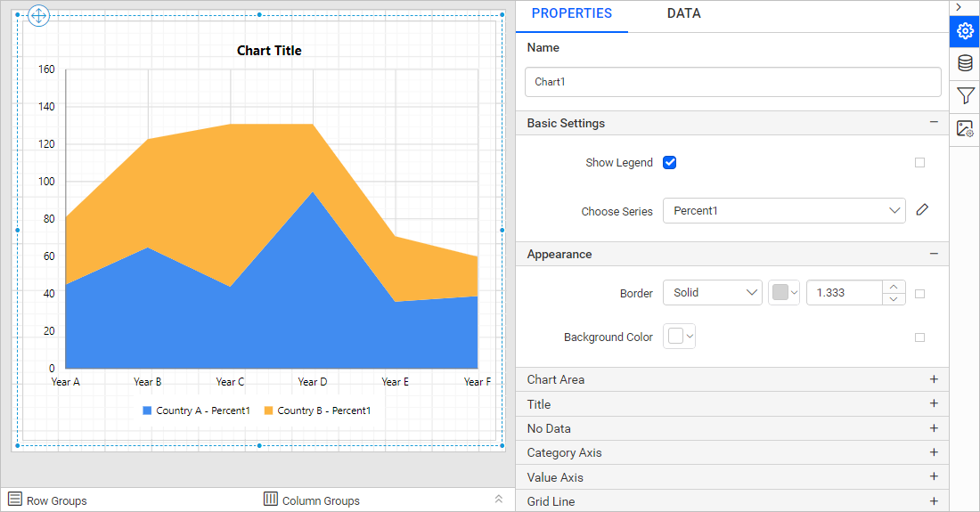Click the pencil edit icon beside Choose Series
The height and width of the screenshot is (512, 980).
coord(922,210)
